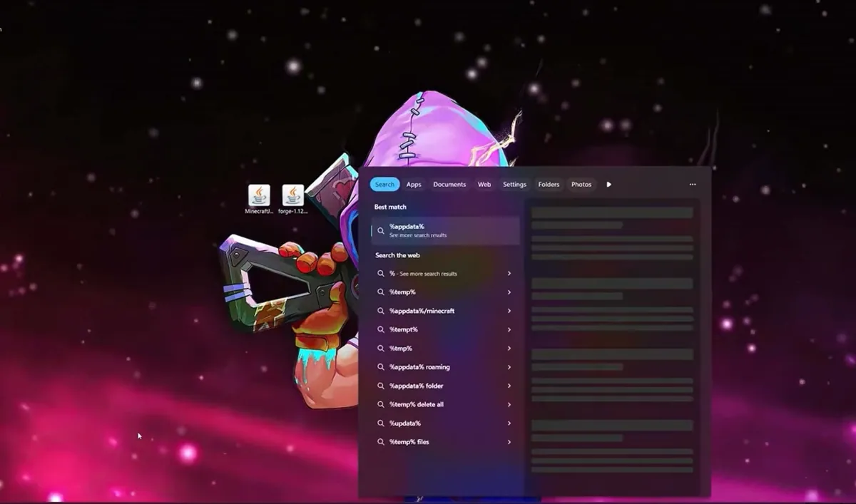Expand chevron for '%temp% files' suggestion

point(509,442)
